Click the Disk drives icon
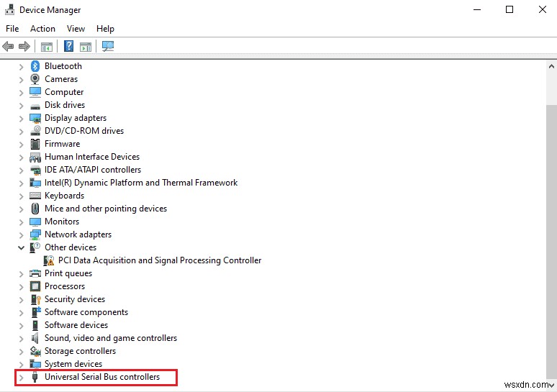Viewport: 557px width, 392px height. pyautogui.click(x=35, y=106)
